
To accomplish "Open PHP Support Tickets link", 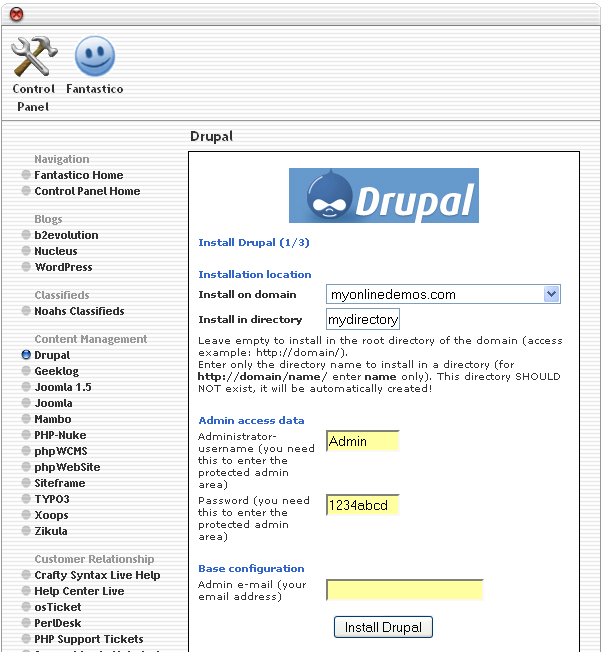I will point(89,639).
